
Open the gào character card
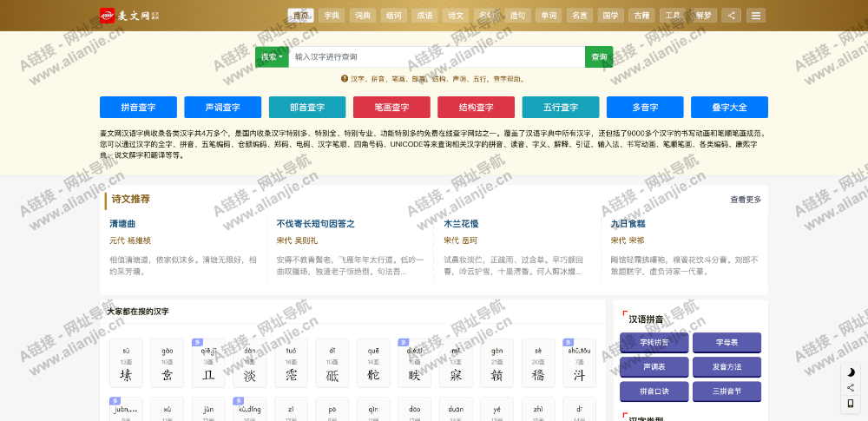pos(168,363)
